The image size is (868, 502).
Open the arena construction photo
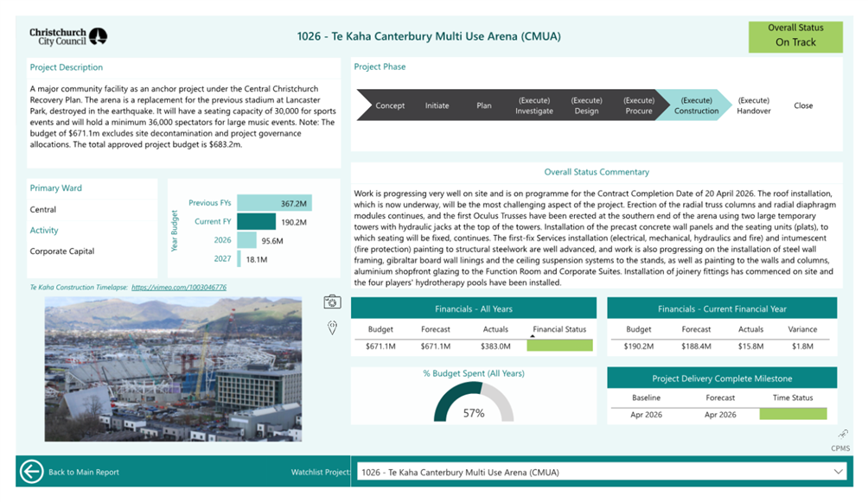tap(173, 369)
